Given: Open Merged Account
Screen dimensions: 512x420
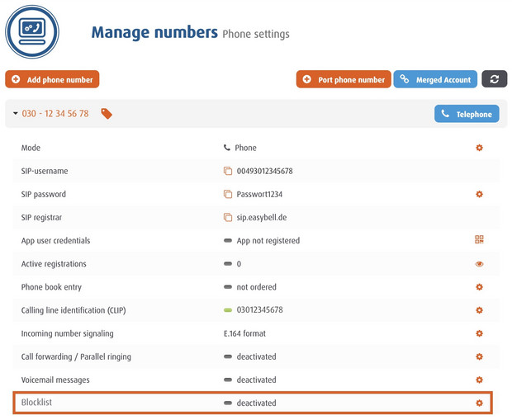Looking at the screenshot, I should click(435, 79).
